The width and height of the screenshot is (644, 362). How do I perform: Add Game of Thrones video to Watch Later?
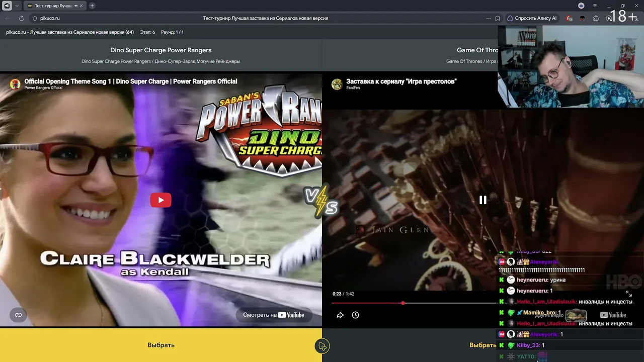coord(355,315)
